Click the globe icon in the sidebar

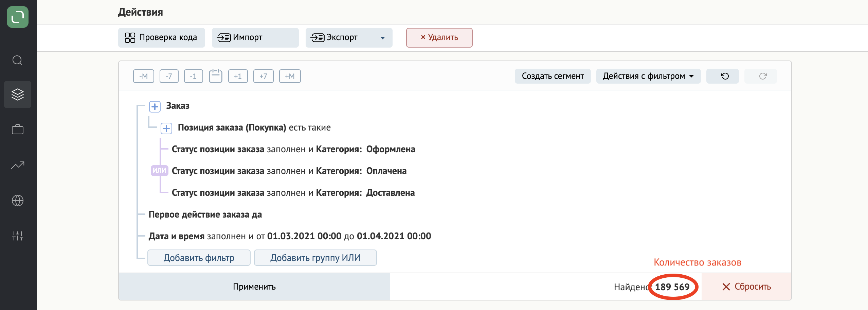[18, 201]
